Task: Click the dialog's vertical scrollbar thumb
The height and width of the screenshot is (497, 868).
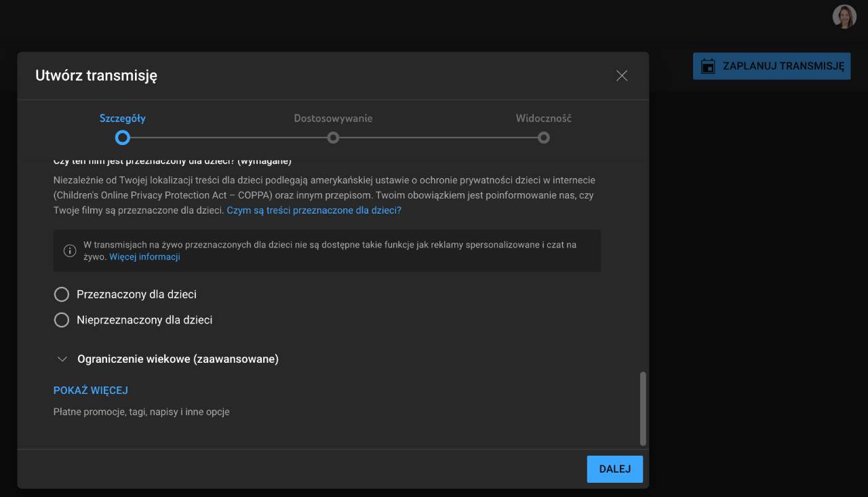Action: tap(643, 408)
